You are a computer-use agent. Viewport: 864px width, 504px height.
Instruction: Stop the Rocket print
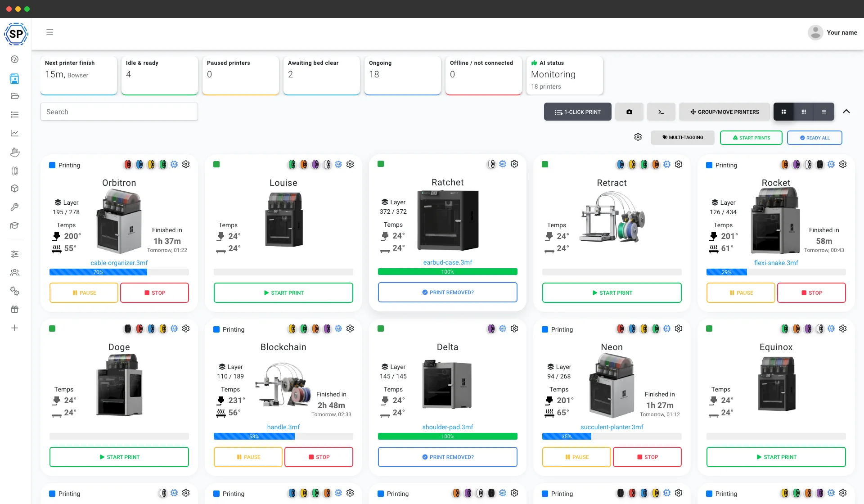(x=811, y=292)
